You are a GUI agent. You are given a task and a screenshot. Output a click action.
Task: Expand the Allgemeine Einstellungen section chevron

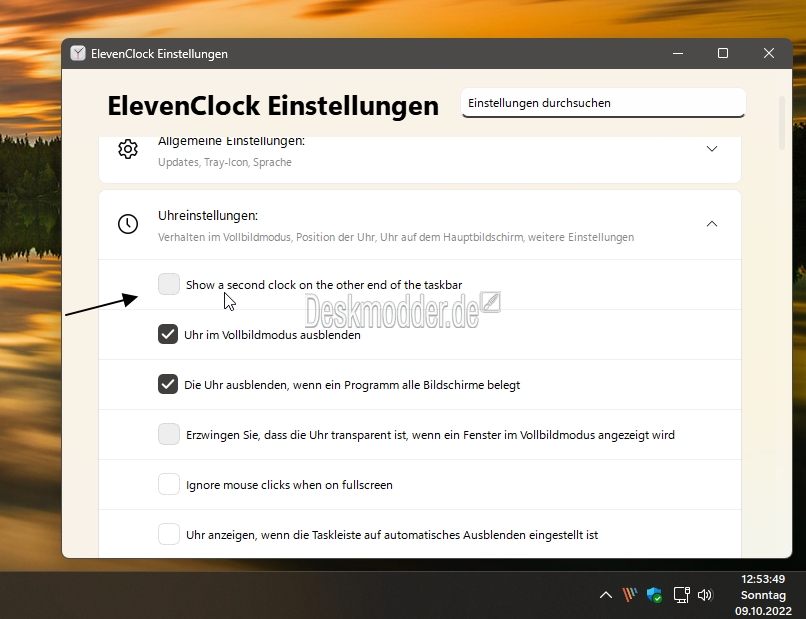[712, 149]
